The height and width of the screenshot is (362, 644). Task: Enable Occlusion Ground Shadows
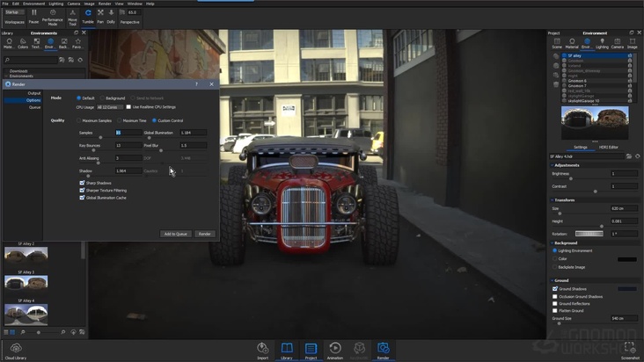[555, 296]
